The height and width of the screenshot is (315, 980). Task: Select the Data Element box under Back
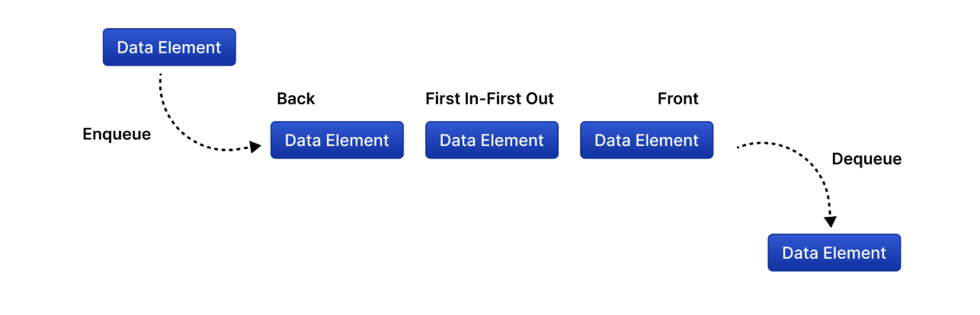click(x=337, y=140)
